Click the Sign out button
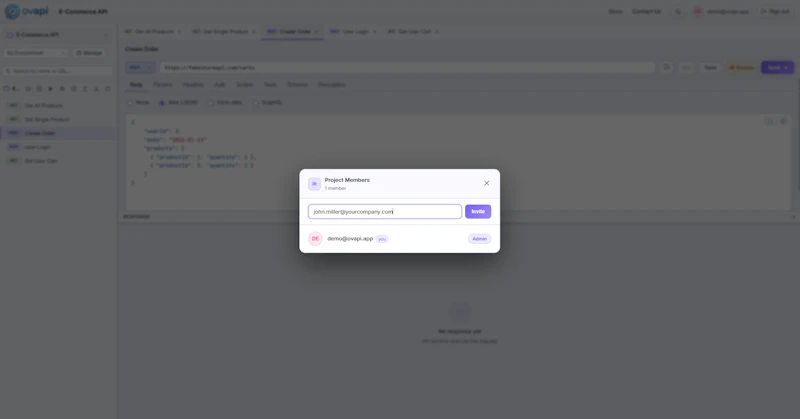Image resolution: width=800 pixels, height=419 pixels. pyautogui.click(x=775, y=11)
